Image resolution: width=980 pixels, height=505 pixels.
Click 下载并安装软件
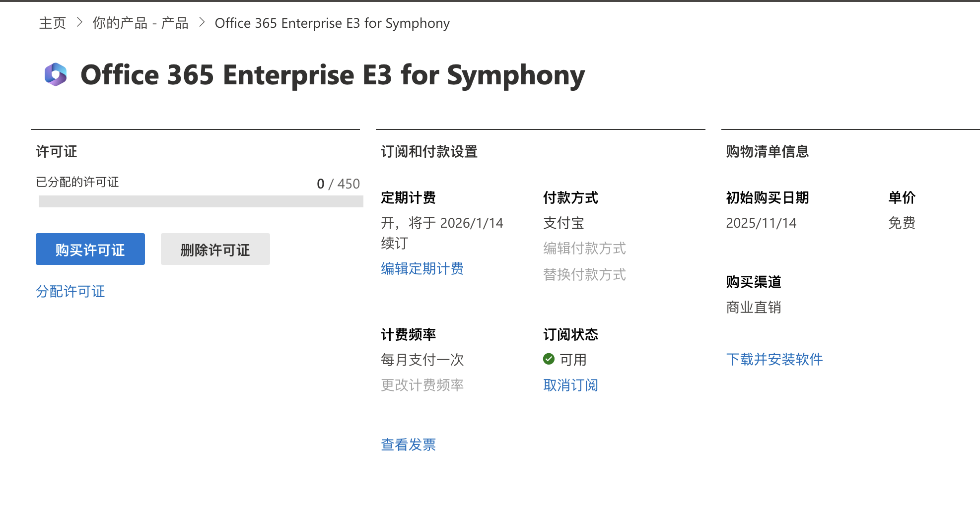pyautogui.click(x=774, y=359)
